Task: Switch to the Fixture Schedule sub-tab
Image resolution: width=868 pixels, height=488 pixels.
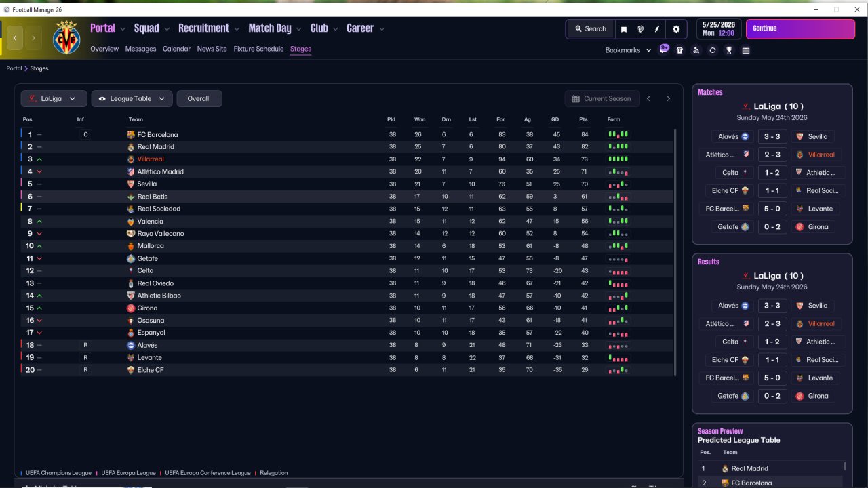Action: coord(258,49)
